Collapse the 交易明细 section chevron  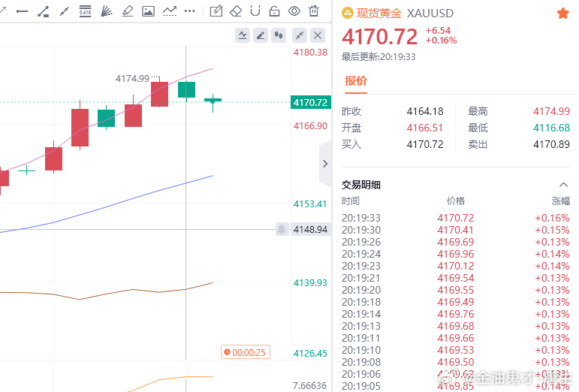pos(563,185)
